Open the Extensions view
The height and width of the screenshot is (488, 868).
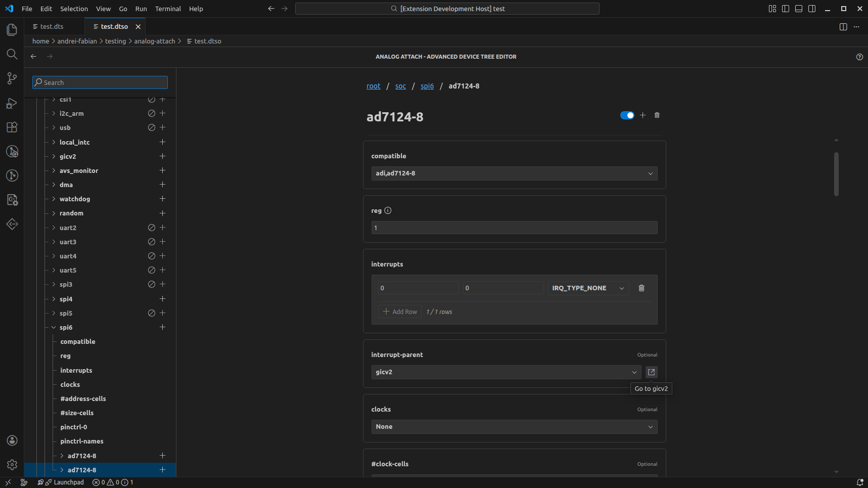tap(12, 127)
